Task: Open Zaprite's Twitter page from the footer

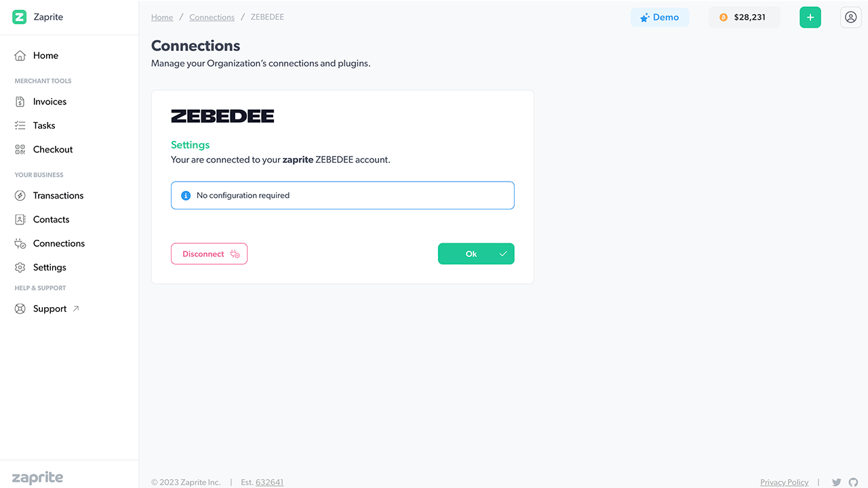Action: click(836, 481)
